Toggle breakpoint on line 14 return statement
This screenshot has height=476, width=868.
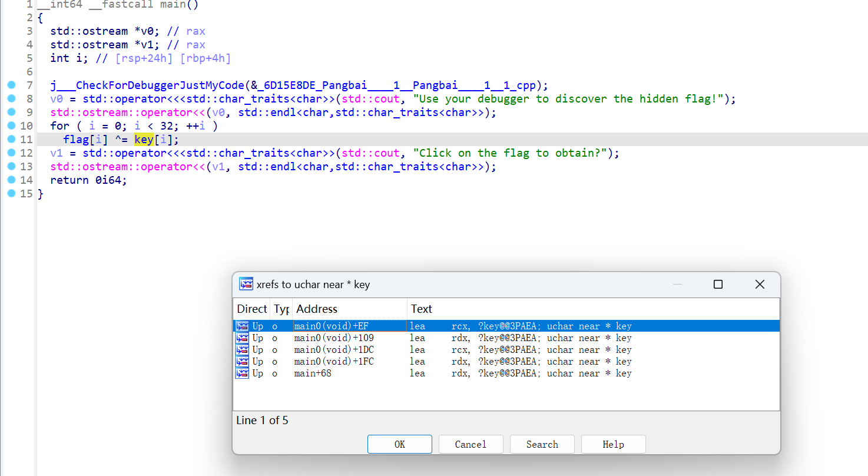(12, 180)
